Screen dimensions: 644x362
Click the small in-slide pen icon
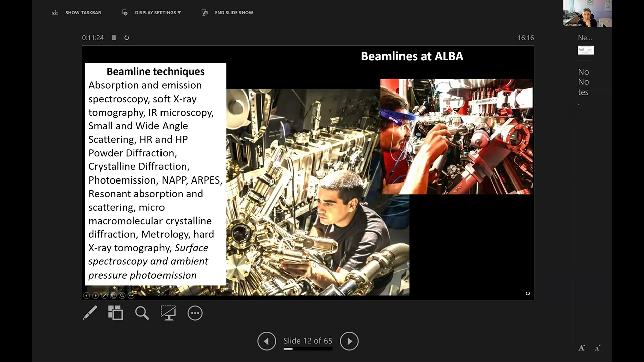pos(104,295)
